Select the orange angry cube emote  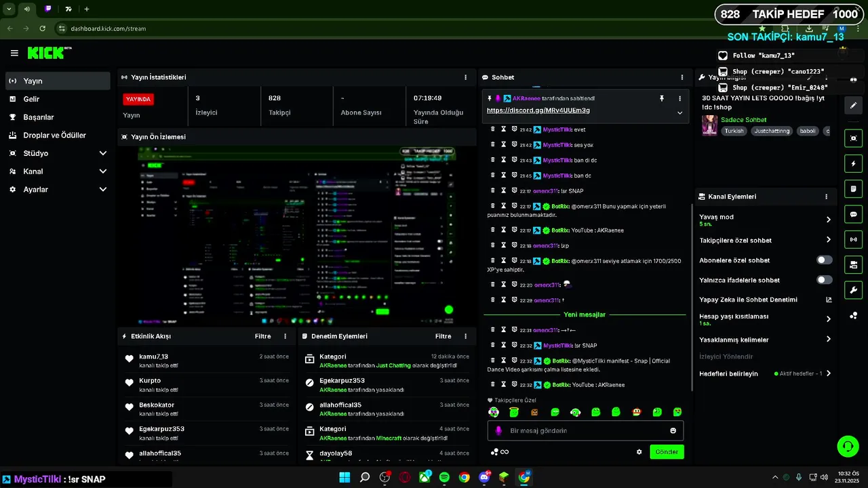tap(534, 412)
